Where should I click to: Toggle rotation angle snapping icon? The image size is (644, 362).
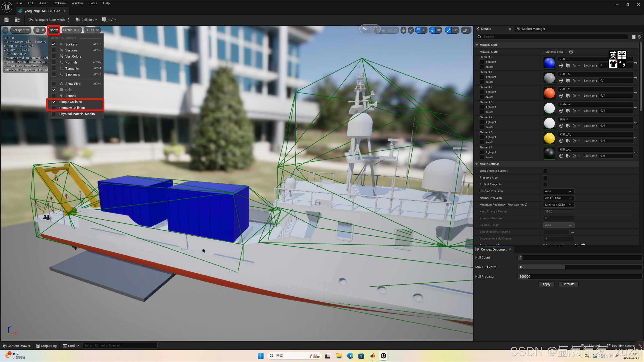coord(432,30)
